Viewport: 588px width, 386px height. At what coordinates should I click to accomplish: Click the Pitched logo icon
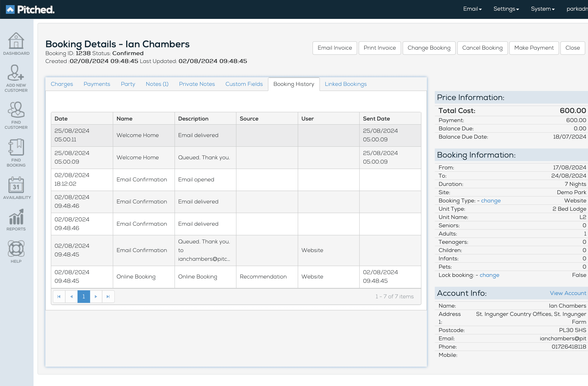(10, 9)
